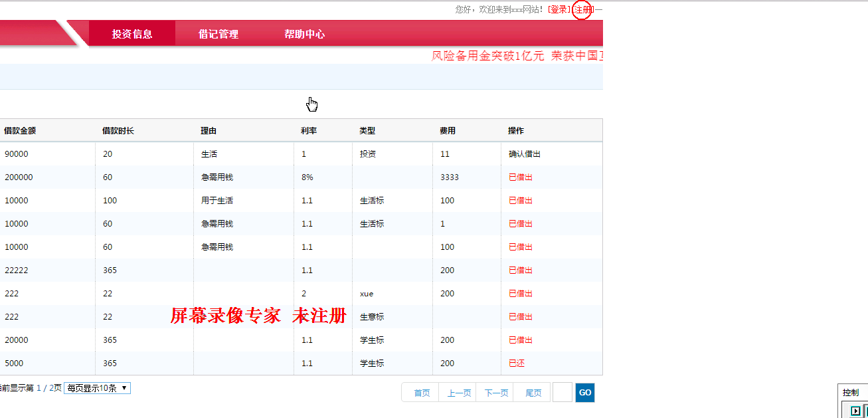Switch to the 借记管理 tab
868x418 pixels.
click(x=218, y=34)
